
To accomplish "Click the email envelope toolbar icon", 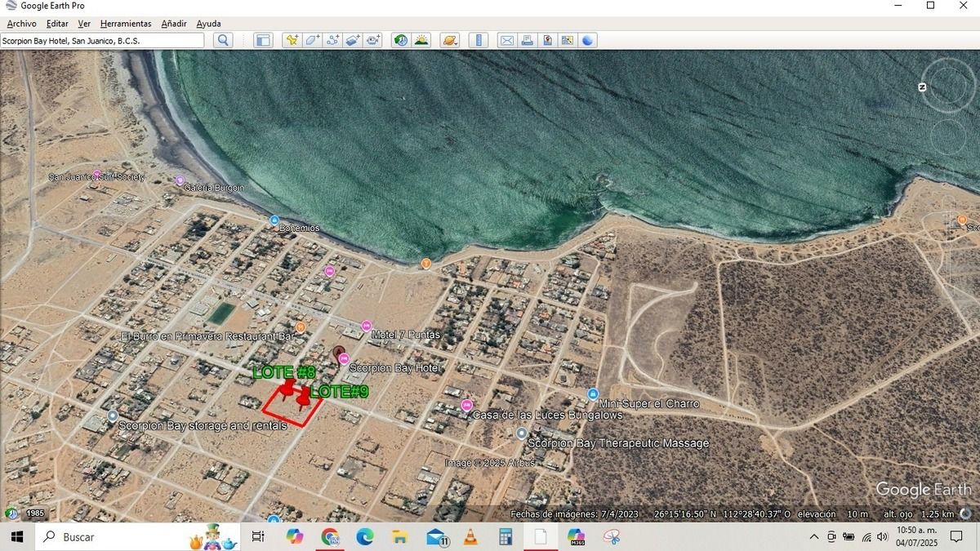I will (507, 40).
